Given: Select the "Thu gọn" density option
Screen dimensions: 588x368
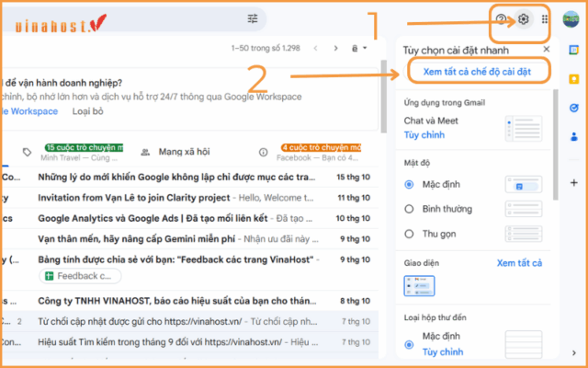Looking at the screenshot, I should coord(410,234).
